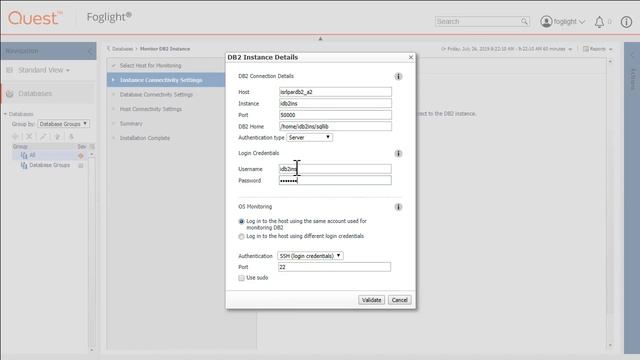Open the notifications bell
The height and width of the screenshot is (360, 640).
click(599, 22)
